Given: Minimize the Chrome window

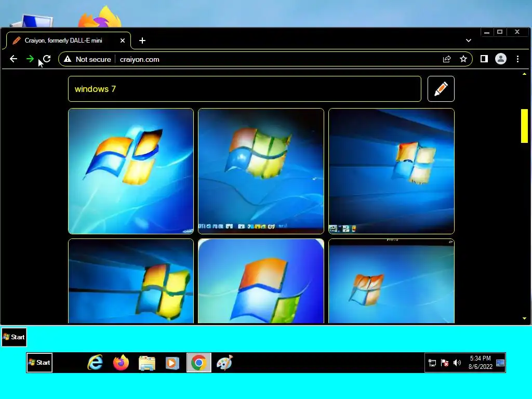Looking at the screenshot, I should 487,32.
